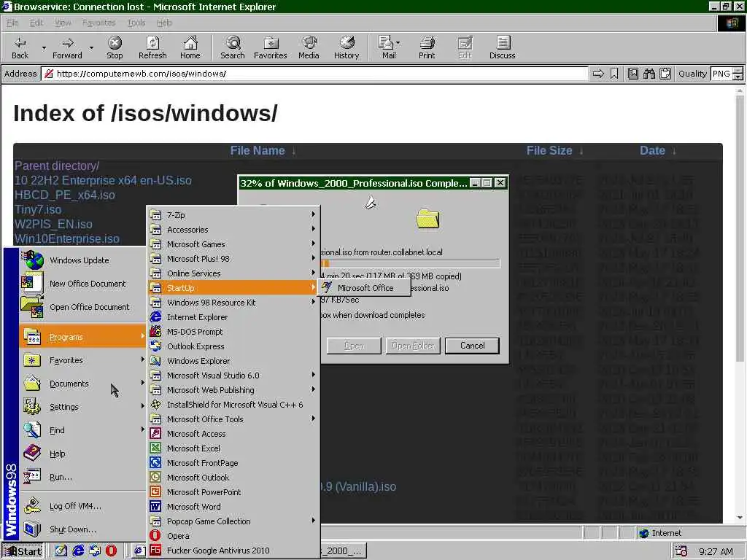Expand the 7-Zip submenu
747x560 pixels.
click(x=233, y=215)
